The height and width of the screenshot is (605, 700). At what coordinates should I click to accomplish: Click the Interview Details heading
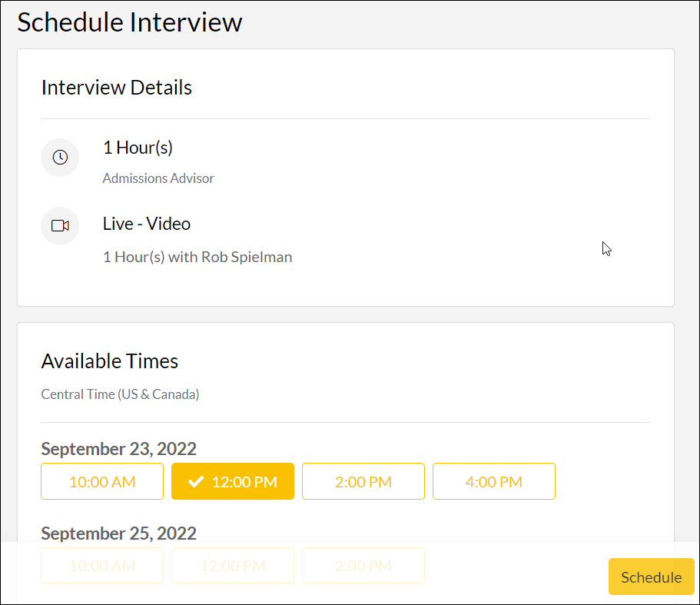point(116,88)
